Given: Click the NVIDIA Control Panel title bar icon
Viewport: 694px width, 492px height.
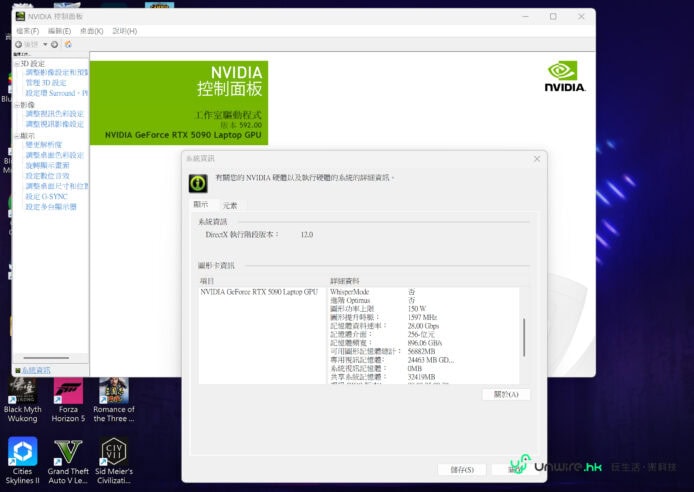Looking at the screenshot, I should (20, 16).
